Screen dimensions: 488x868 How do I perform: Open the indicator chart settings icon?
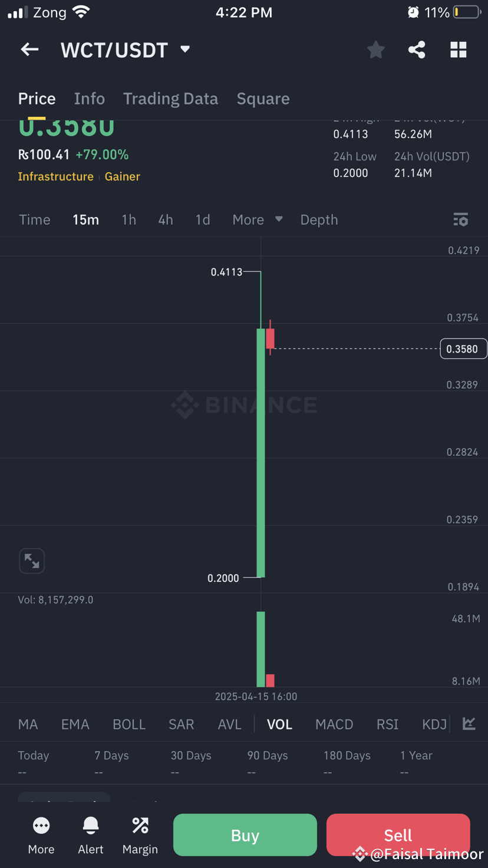[x=469, y=724]
